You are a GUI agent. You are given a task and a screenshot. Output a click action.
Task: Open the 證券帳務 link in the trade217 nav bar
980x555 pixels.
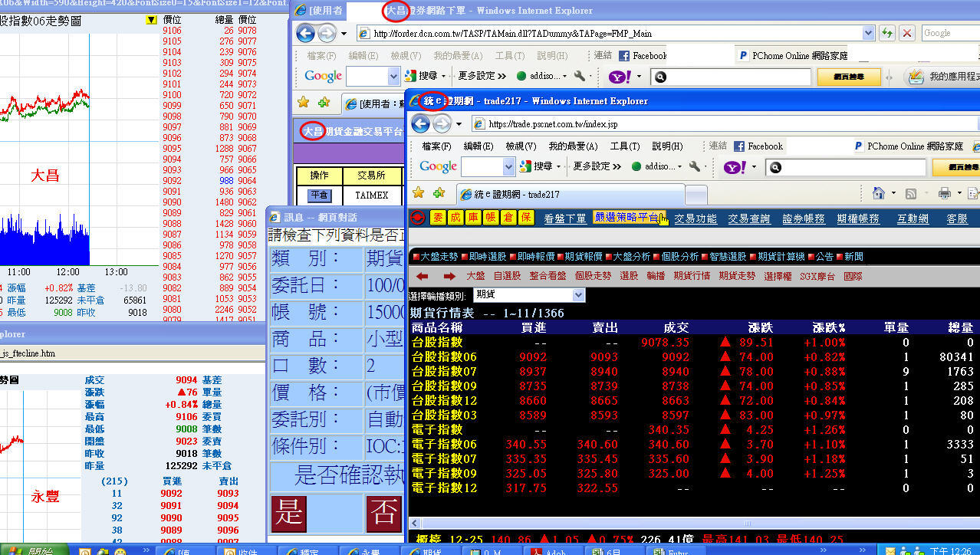pos(804,218)
